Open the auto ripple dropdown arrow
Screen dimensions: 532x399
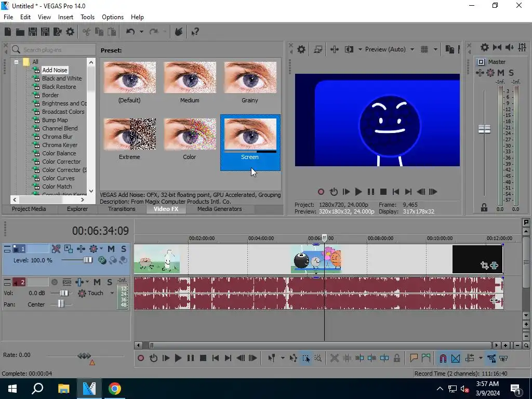(481, 358)
